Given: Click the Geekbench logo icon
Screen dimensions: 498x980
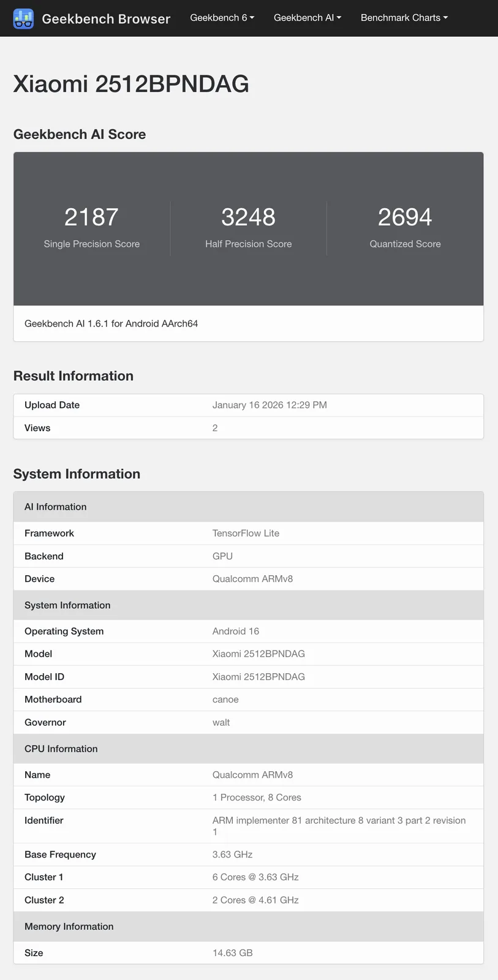Looking at the screenshot, I should coord(23,18).
